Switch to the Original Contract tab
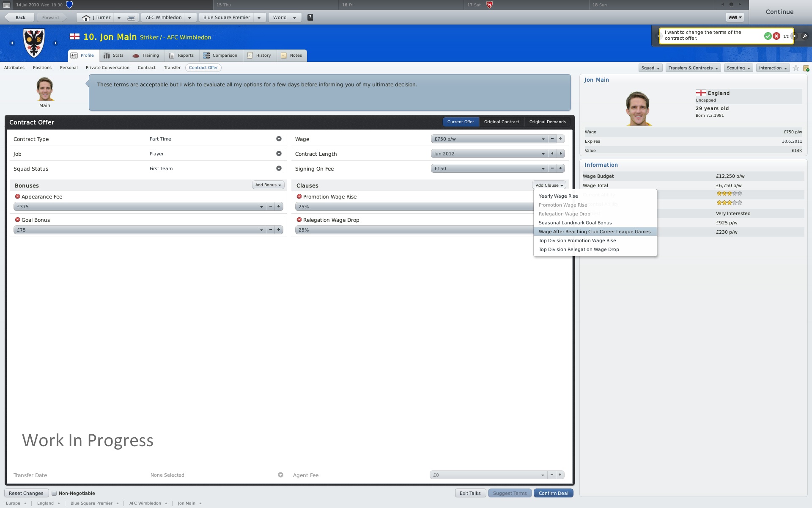This screenshot has width=812, height=508. click(501, 121)
